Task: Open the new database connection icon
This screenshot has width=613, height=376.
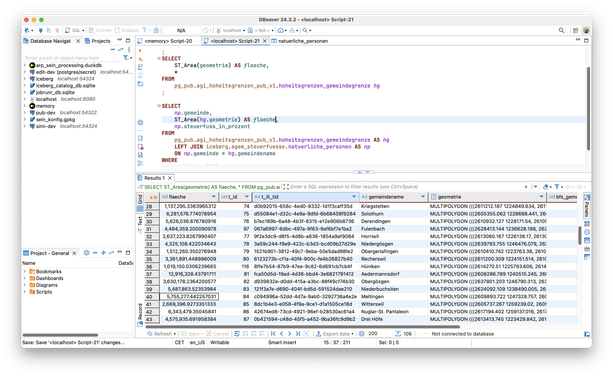Action: click(x=27, y=30)
